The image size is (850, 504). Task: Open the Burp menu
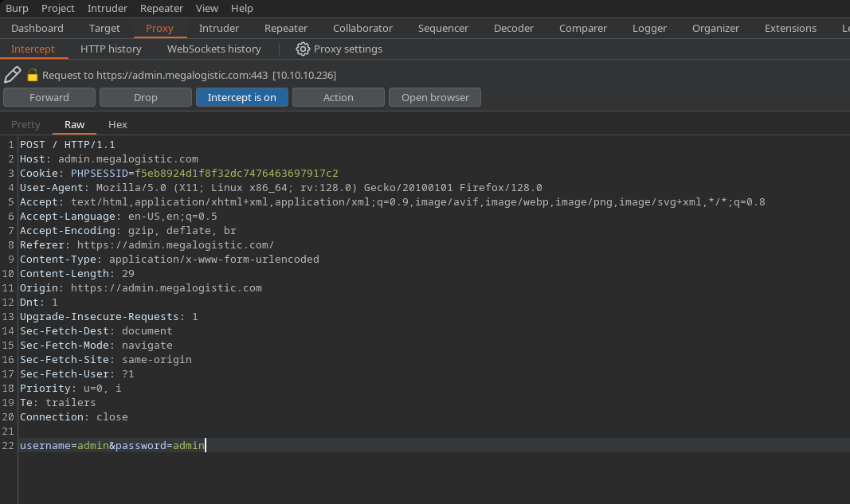click(x=17, y=8)
